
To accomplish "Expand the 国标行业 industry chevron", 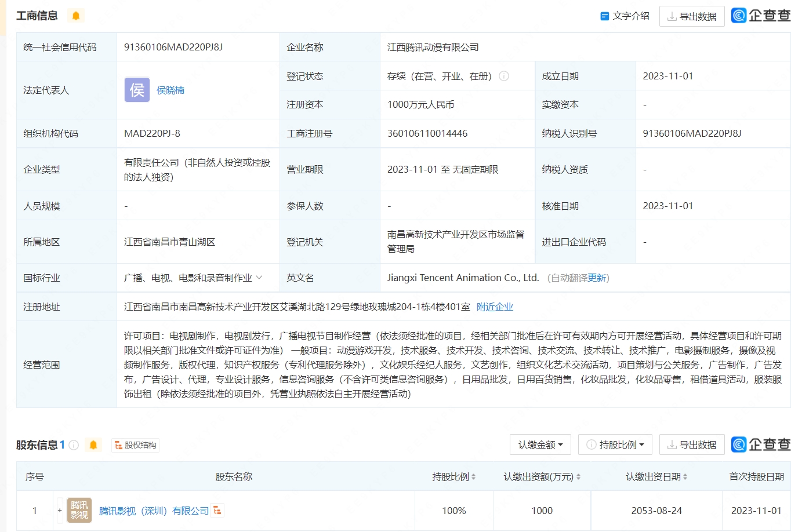I will tap(259, 278).
